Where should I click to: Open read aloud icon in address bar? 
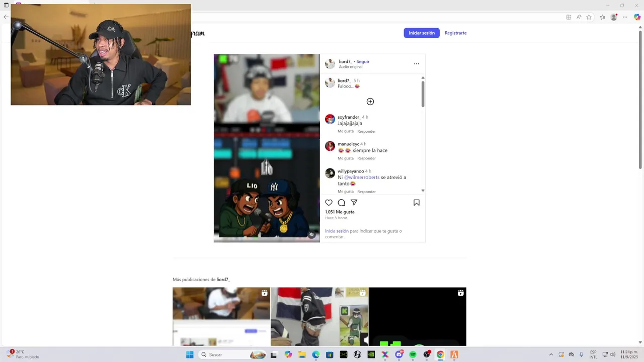579,17
